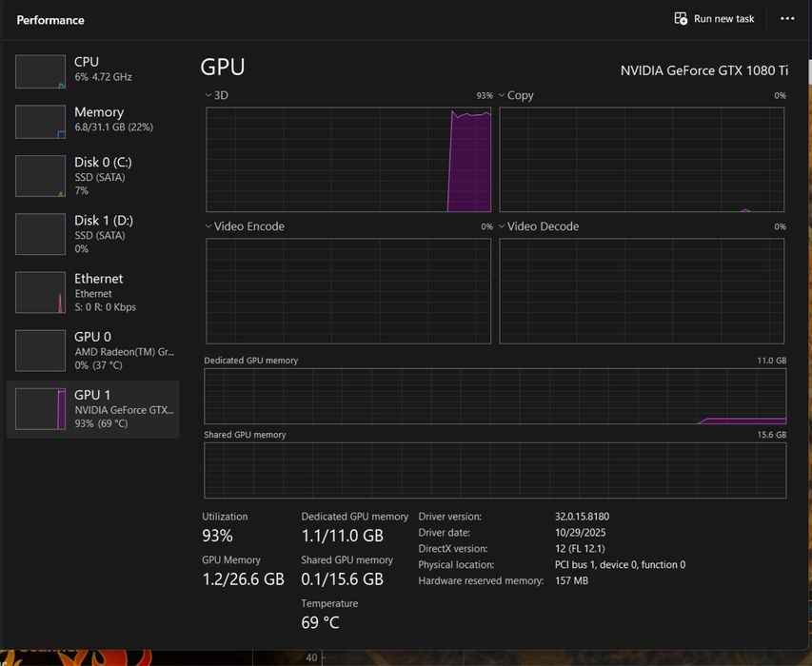812x666 pixels.
Task: Click the NVIDIA GeForce GTX 1080 Ti heading
Action: pos(704,70)
